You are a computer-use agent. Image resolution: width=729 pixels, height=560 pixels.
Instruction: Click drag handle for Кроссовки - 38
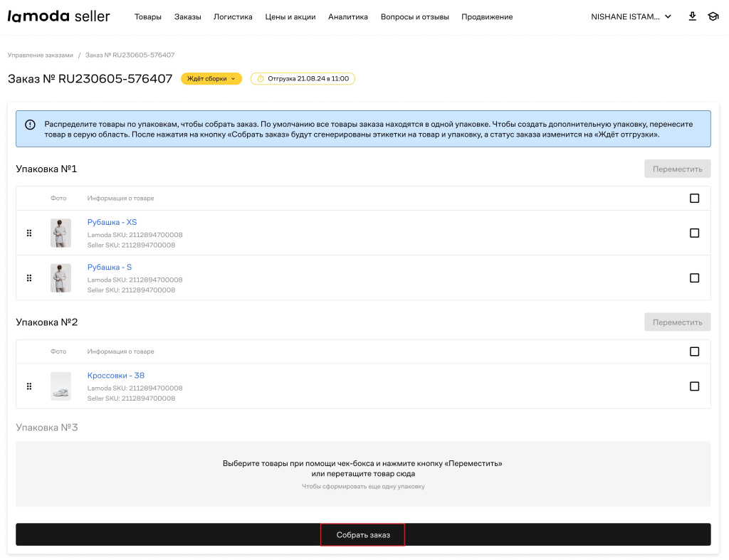click(29, 386)
